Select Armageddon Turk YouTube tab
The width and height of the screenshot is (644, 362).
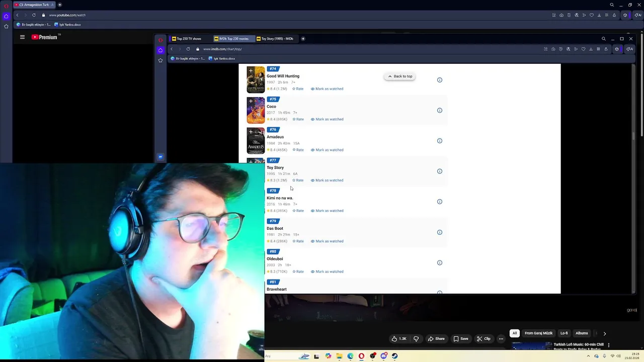(34, 5)
